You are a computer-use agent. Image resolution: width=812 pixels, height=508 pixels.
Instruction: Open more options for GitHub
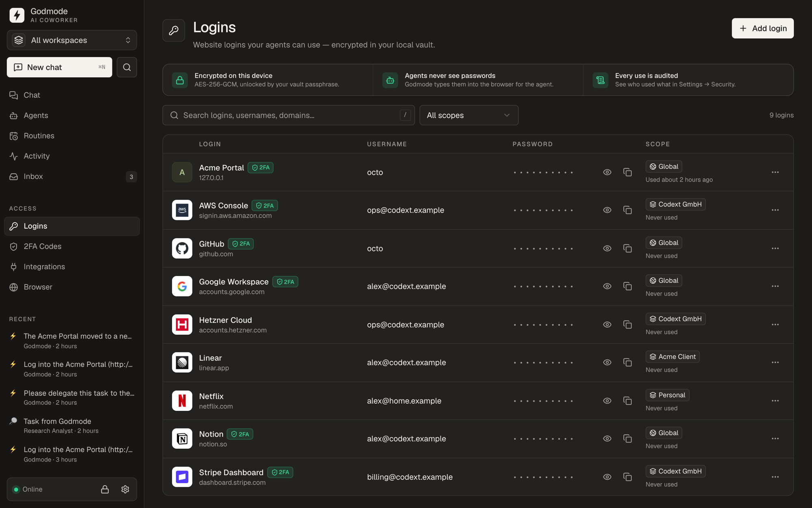775,248
